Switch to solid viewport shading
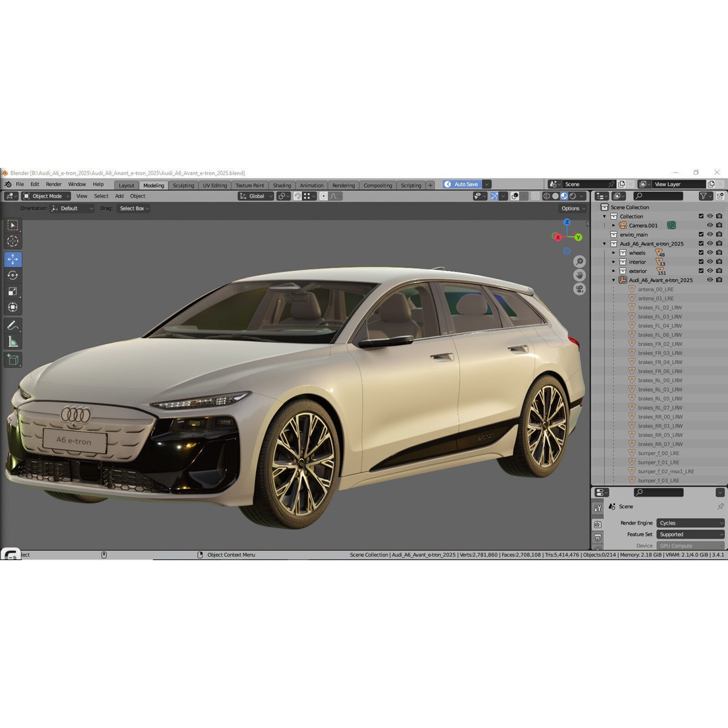The image size is (728, 728). pyautogui.click(x=555, y=196)
